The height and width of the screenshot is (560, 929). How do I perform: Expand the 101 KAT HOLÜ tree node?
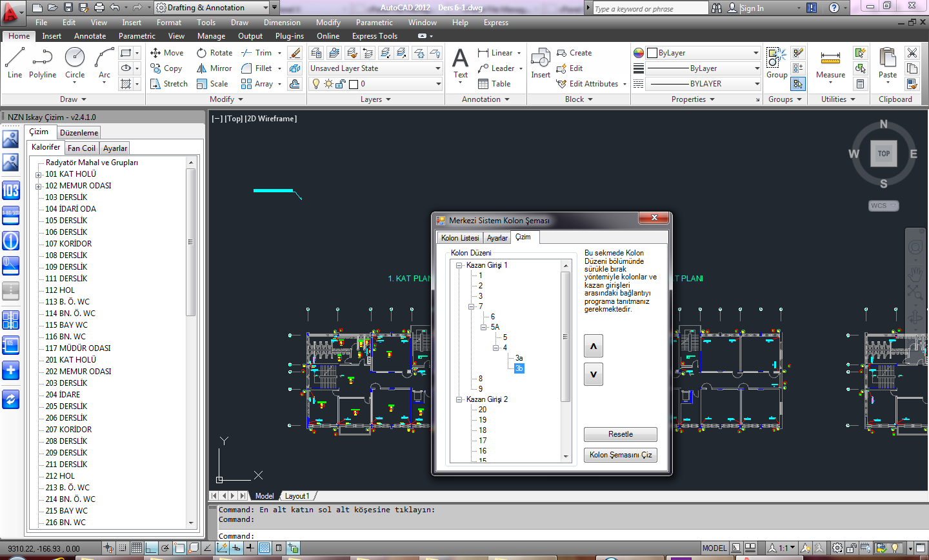39,174
